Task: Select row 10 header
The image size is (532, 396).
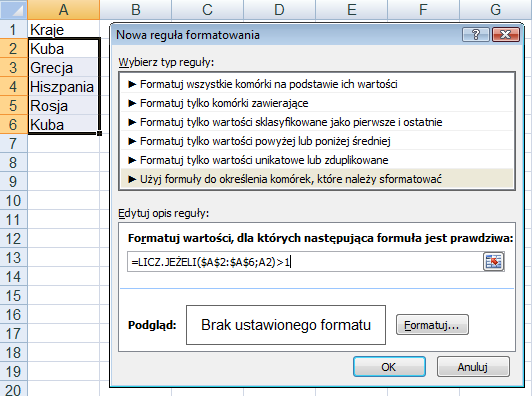Action: (14, 201)
